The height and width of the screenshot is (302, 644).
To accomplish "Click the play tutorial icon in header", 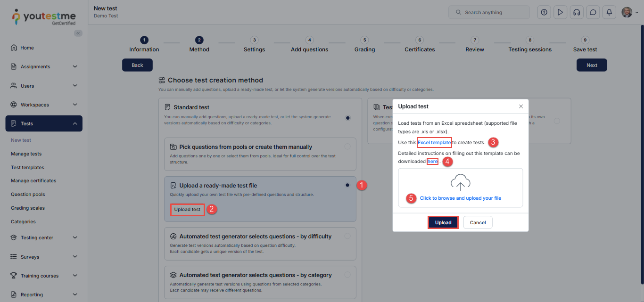I will [x=560, y=12].
